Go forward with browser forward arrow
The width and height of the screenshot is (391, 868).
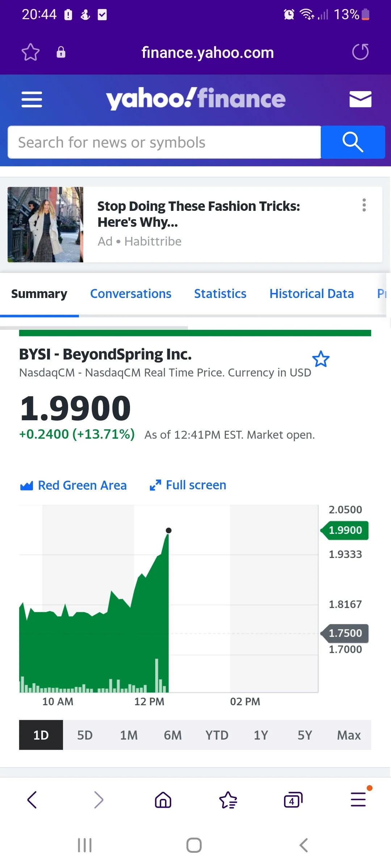tap(98, 800)
